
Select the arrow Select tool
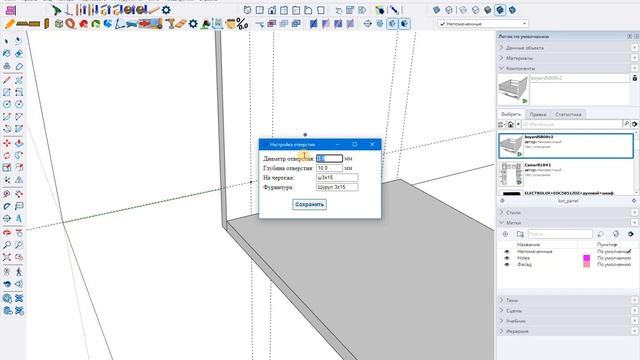pyautogui.click(x=7, y=41)
